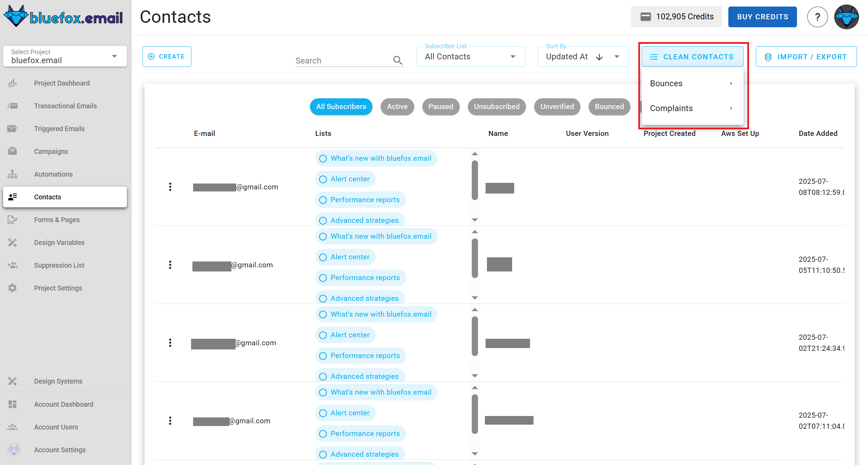This screenshot has width=868, height=465.
Task: Click the Forms & Pages icon
Action: pyautogui.click(x=12, y=220)
